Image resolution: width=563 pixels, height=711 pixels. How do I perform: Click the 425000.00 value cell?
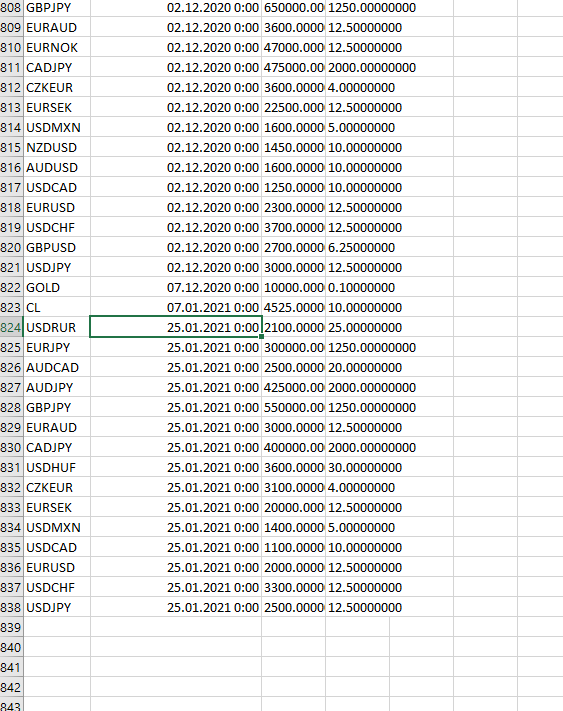pos(293,387)
